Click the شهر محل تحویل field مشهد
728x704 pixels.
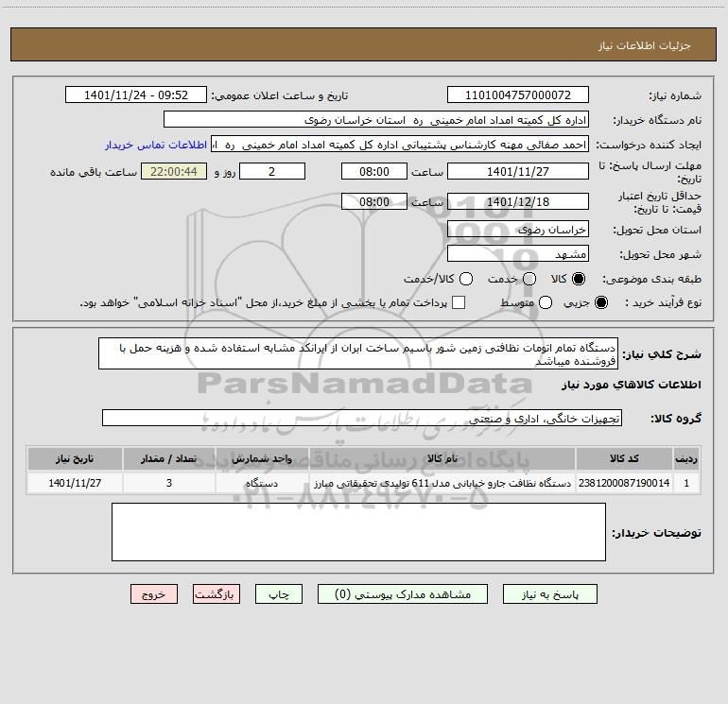point(518,254)
